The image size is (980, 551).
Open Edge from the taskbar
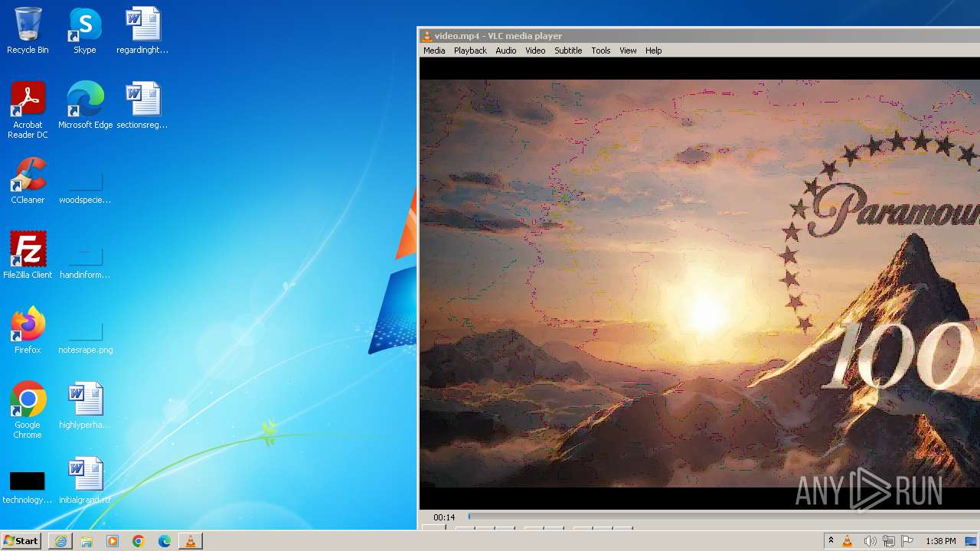coord(165,541)
